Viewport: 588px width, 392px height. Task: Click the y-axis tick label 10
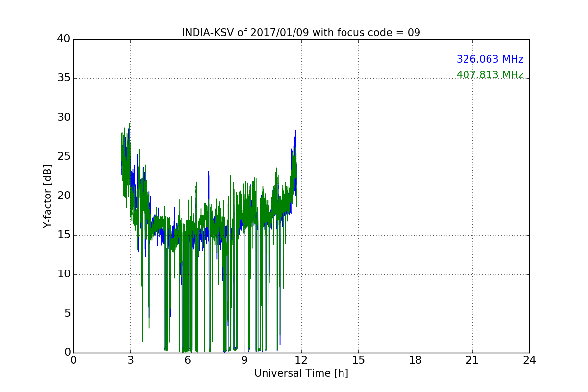click(64, 274)
